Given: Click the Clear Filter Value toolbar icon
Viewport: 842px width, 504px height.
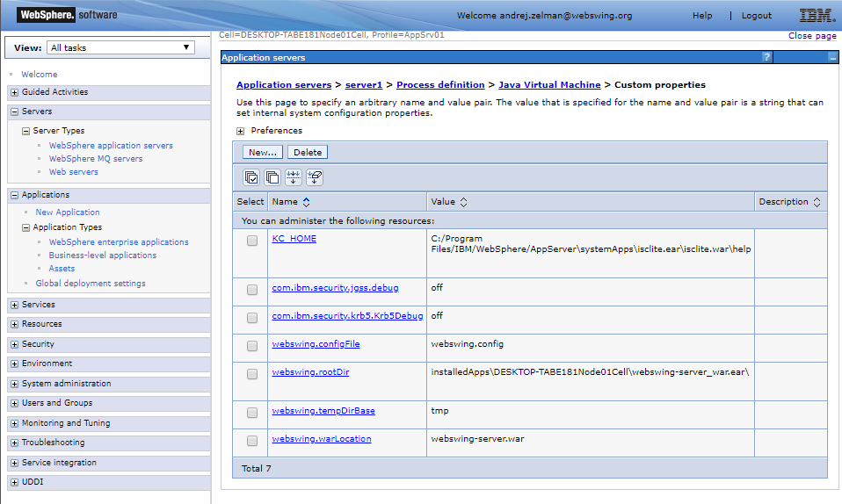Looking at the screenshot, I should (x=315, y=177).
